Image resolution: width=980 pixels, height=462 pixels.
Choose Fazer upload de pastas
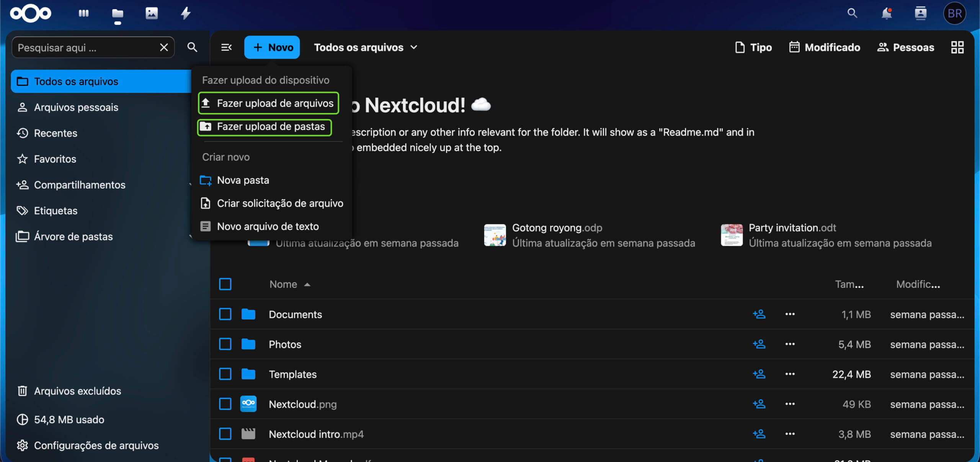[265, 127]
